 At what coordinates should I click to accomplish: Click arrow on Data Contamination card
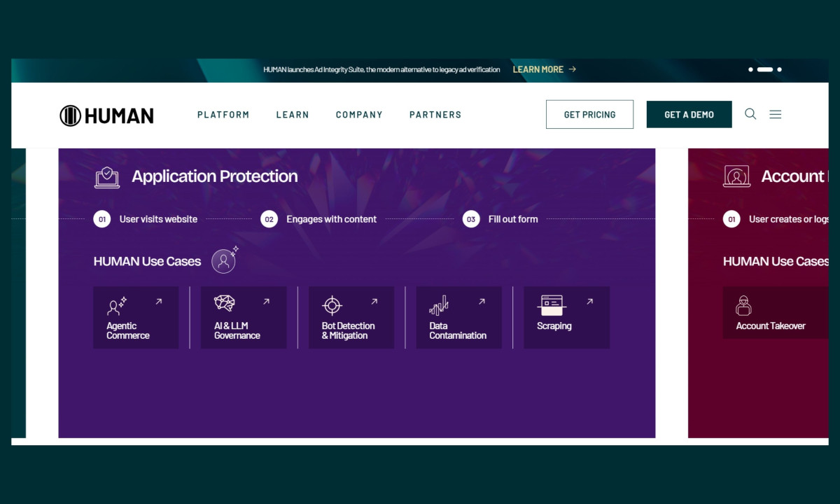click(482, 302)
